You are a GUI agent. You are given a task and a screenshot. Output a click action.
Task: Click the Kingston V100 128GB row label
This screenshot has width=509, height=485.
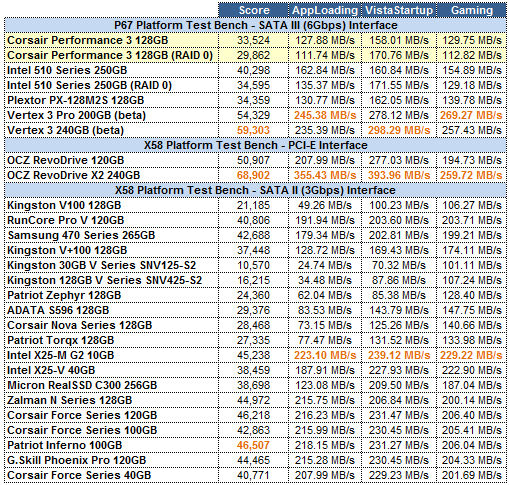point(64,205)
